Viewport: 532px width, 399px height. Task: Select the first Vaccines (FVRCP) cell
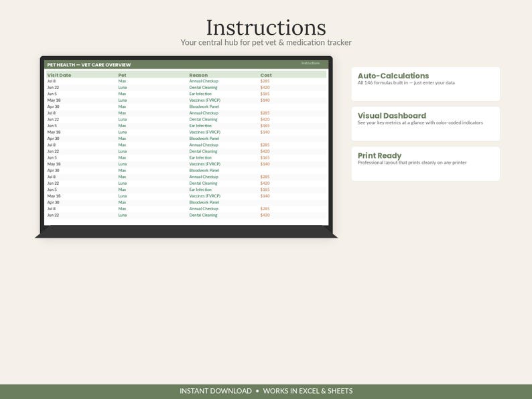204,100
